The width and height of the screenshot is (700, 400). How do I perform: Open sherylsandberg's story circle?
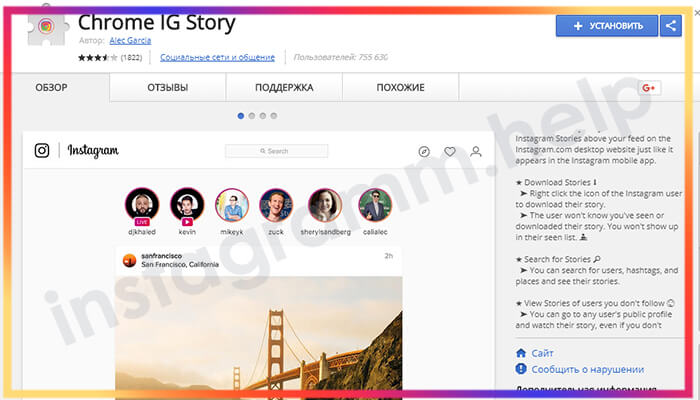tap(325, 205)
